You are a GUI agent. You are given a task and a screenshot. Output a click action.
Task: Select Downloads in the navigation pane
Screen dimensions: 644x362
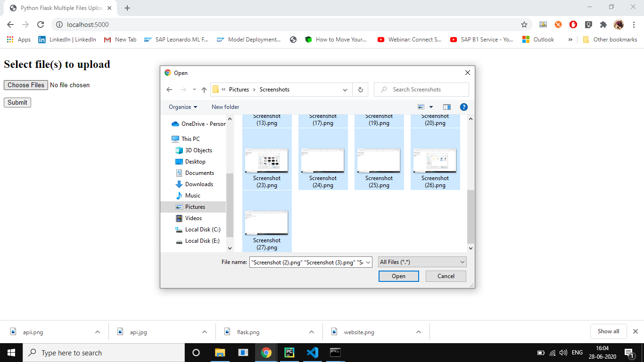pos(193,184)
